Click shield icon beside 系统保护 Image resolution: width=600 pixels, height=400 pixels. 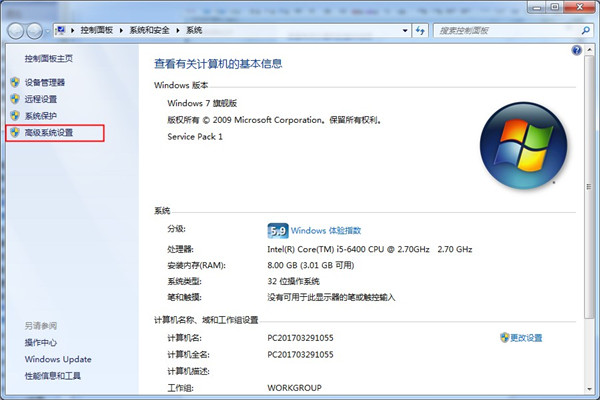[15, 115]
